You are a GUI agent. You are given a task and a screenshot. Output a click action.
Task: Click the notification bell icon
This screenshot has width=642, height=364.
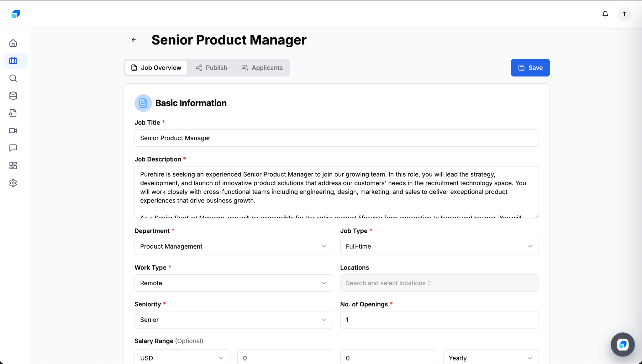[x=605, y=14]
